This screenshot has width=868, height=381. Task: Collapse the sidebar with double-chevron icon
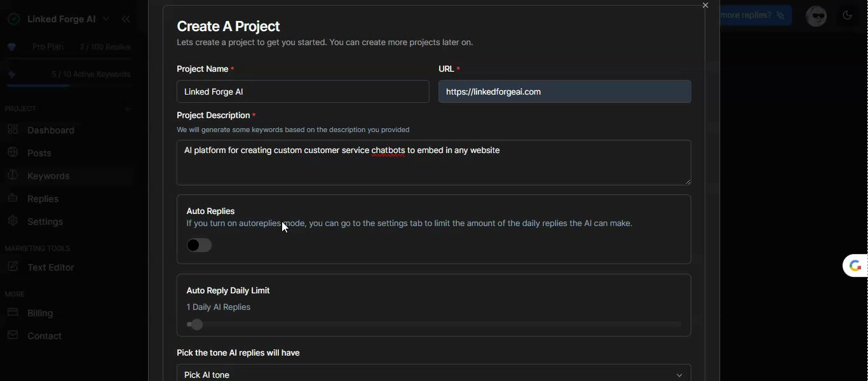126,19
